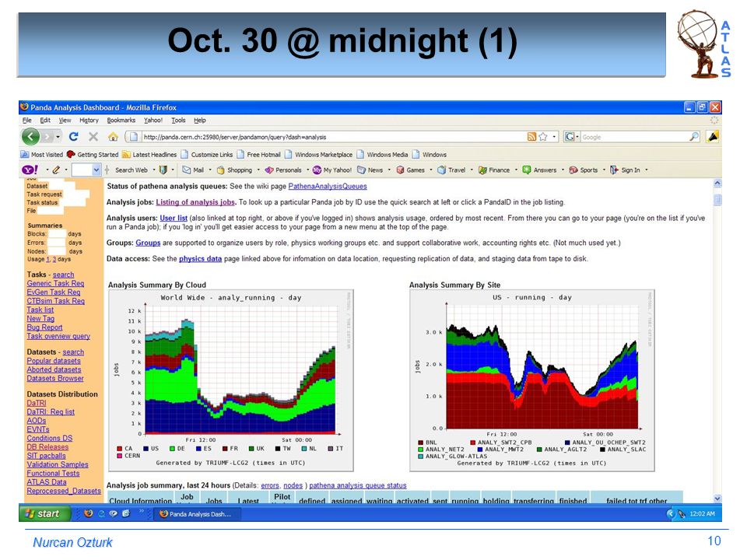The height and width of the screenshot is (560, 747).
Task: Open Yahoo News toolbar button
Action: coord(370,170)
